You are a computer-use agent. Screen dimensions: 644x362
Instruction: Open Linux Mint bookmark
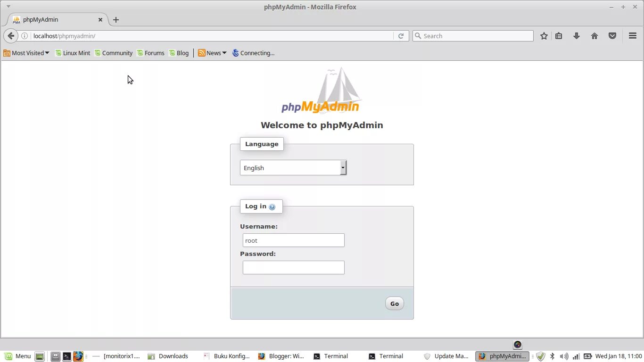73,53
